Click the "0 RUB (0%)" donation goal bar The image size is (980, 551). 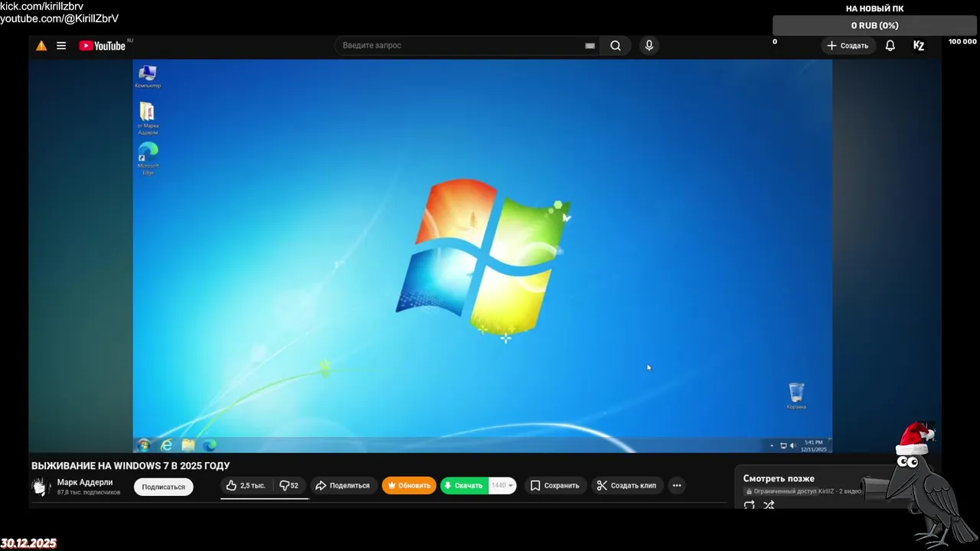pos(875,25)
